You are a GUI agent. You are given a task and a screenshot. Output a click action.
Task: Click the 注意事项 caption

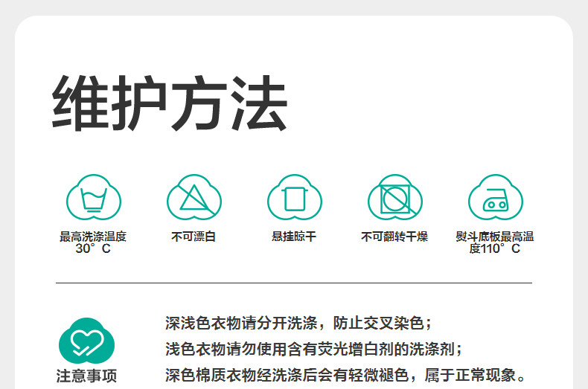click(86, 376)
